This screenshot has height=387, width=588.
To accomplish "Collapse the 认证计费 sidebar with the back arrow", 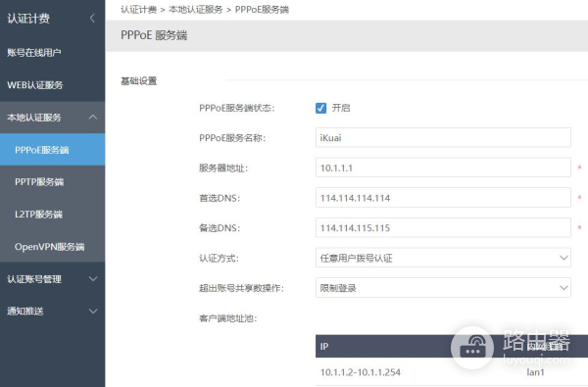I will 92,18.
